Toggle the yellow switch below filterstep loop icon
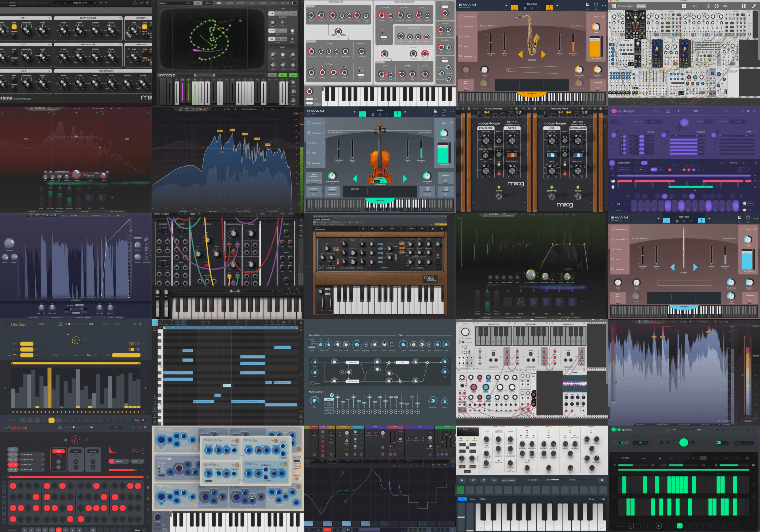This screenshot has width=760, height=532. coord(132,349)
